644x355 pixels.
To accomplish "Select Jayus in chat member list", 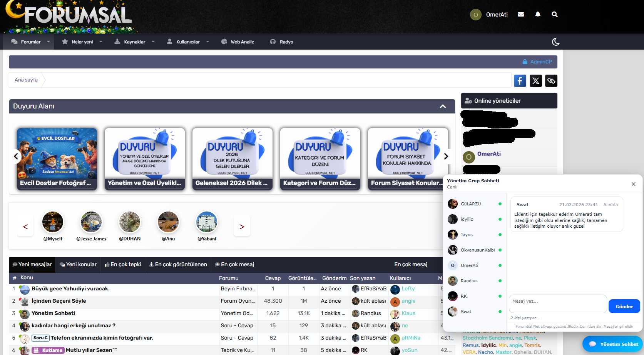I will 475,235.
